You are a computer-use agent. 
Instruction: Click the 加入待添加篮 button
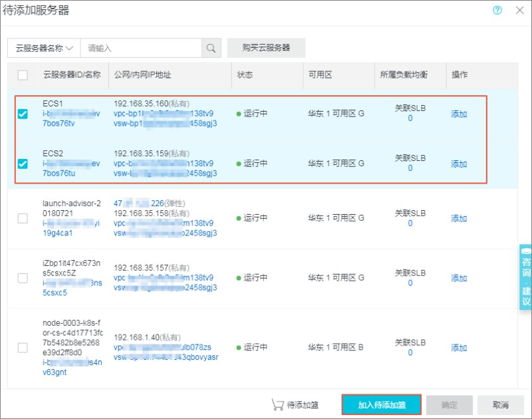coord(382,405)
